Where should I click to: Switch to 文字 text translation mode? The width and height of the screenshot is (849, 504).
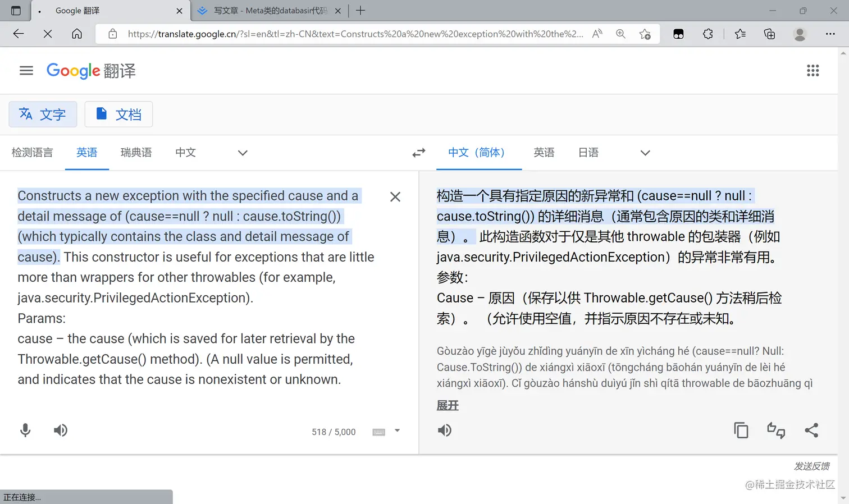click(x=43, y=114)
